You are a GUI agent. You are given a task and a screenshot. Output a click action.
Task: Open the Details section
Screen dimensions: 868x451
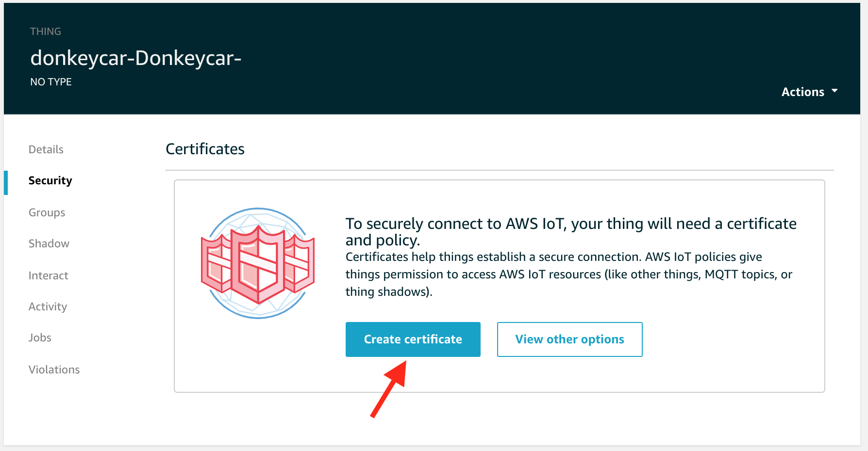[46, 149]
